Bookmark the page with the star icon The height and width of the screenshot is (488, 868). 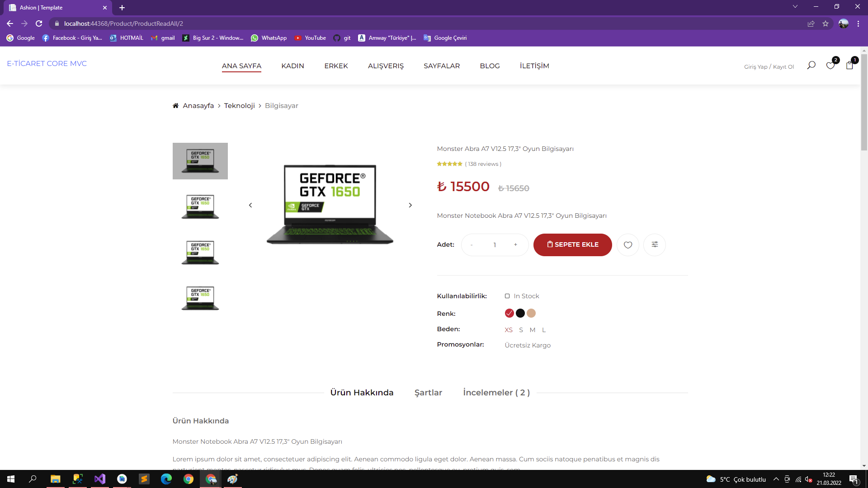point(826,23)
